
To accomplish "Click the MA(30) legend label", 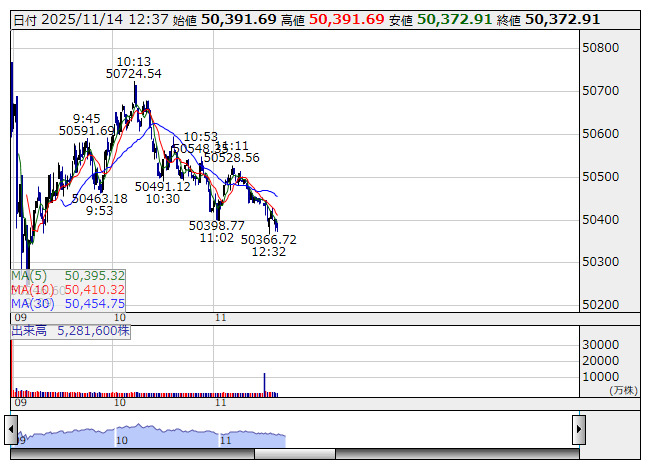I will click(32, 304).
